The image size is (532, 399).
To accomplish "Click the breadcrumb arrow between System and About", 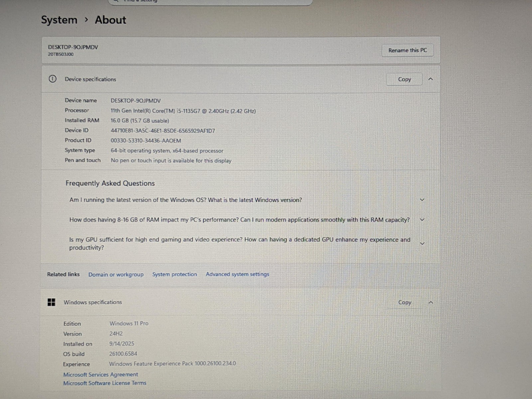I will 86,20.
